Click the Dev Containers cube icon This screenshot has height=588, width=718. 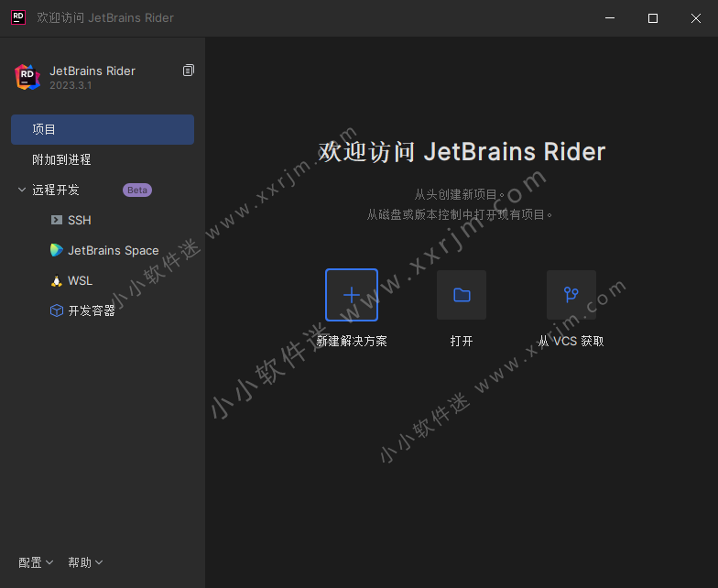[57, 311]
